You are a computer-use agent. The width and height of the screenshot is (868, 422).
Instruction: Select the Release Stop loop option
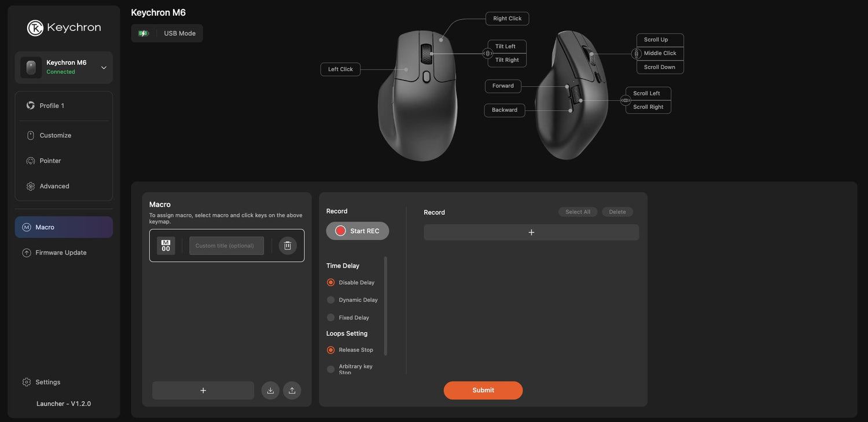click(331, 350)
